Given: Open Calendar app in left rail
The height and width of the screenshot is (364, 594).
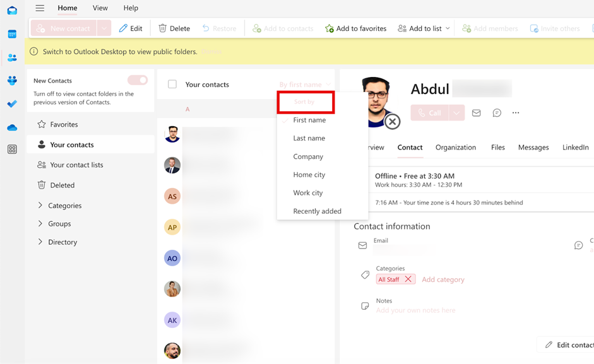Looking at the screenshot, I should [12, 34].
